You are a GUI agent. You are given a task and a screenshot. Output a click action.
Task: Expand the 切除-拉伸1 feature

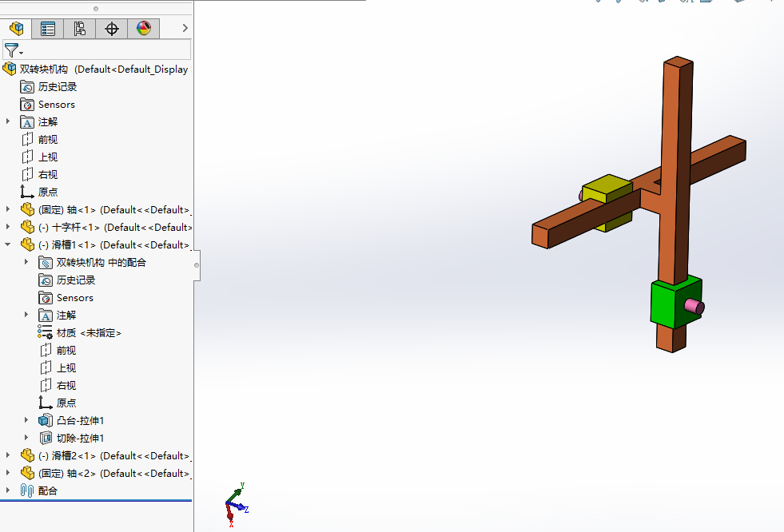tap(26, 438)
